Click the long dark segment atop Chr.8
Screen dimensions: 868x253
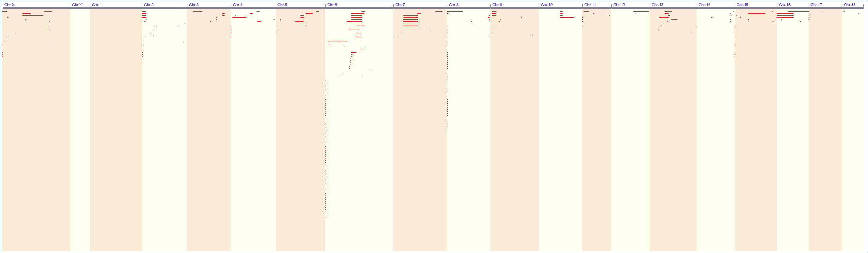(455, 11)
